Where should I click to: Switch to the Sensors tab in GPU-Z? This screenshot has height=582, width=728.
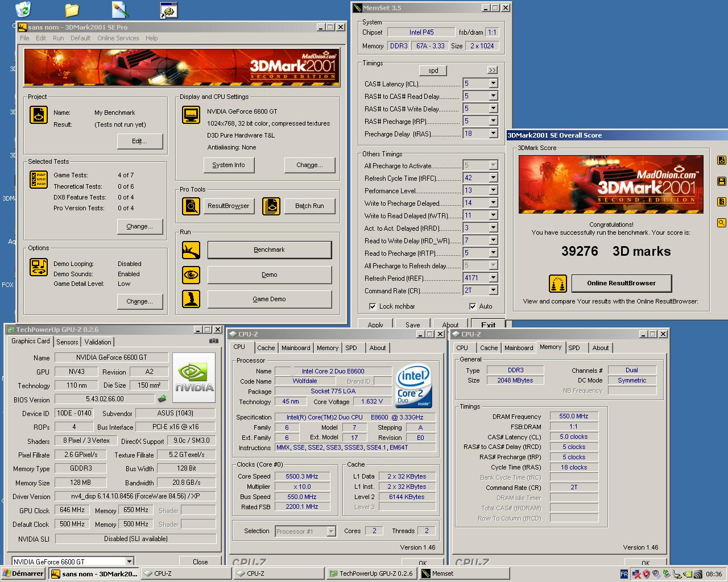coord(67,342)
